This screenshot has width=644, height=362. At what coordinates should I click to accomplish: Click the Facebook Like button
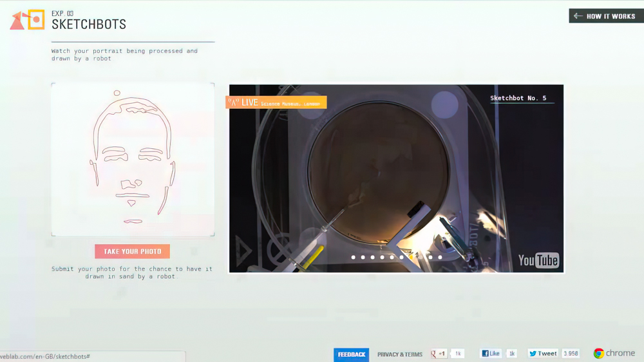(491, 354)
